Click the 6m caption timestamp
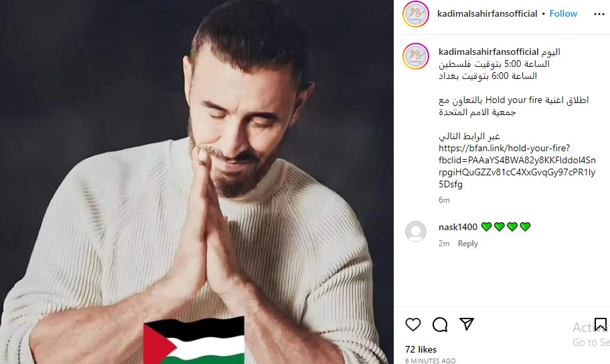 444,200
